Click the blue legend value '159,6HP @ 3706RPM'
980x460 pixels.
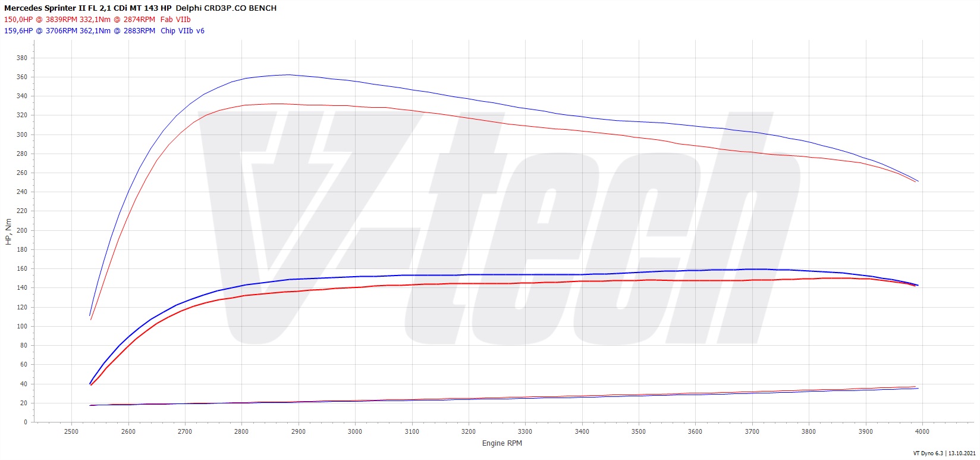(40, 31)
